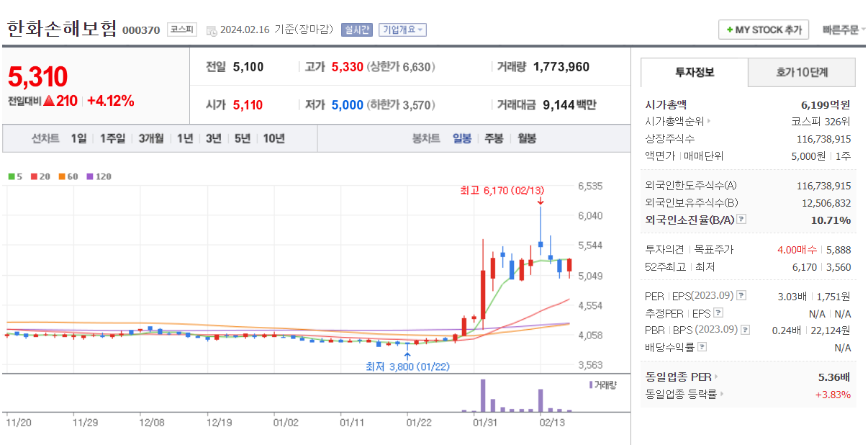This screenshot has width=868, height=445.
Task: Click the 시가 value 5,110
Action: pos(248,105)
